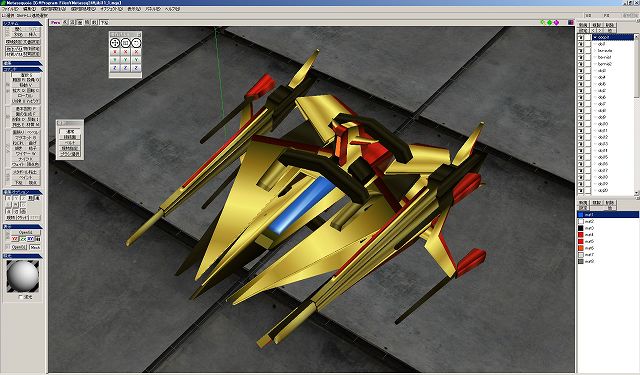Click the Mesh button in display panel
Viewport: 640px width, 375px height.
tap(36, 247)
